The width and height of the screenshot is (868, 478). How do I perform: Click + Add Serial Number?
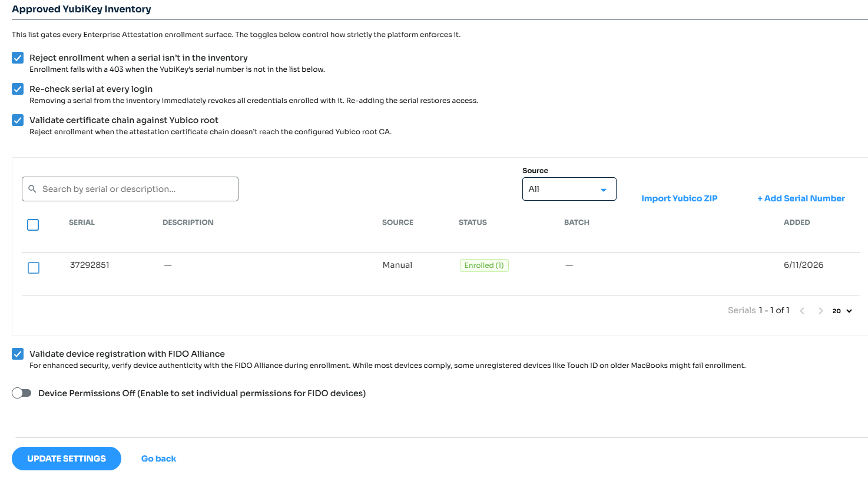coord(801,198)
